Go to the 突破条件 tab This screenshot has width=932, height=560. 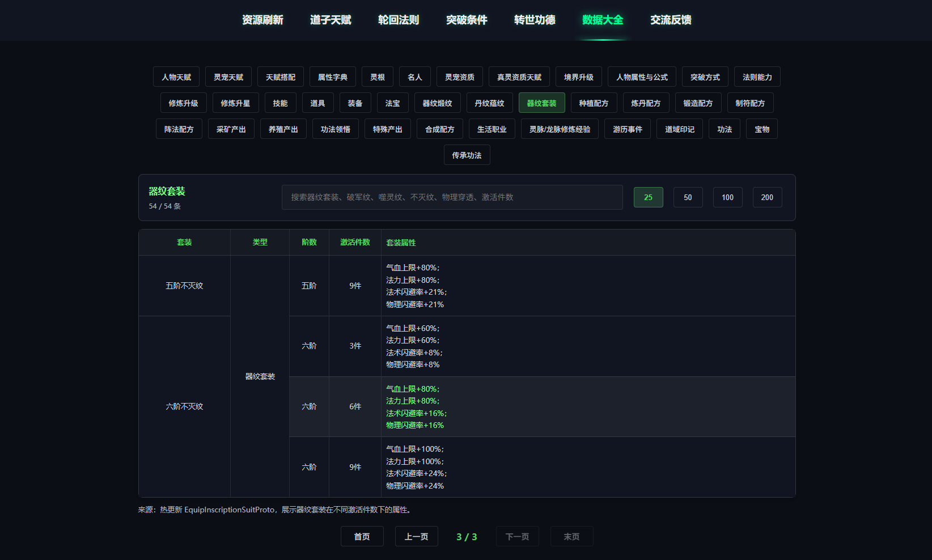click(x=467, y=20)
